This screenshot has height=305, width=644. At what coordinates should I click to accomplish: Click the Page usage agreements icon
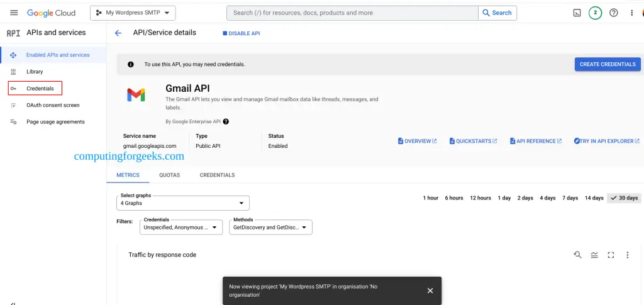[x=13, y=122]
